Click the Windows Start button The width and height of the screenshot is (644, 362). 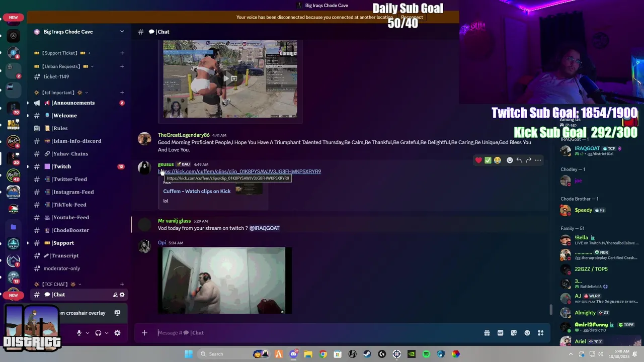coord(189,354)
